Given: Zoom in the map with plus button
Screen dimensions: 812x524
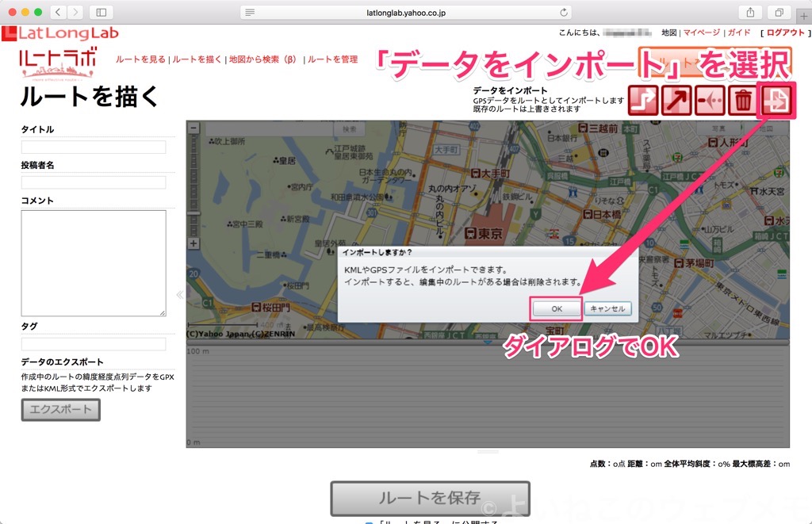Looking at the screenshot, I should [x=193, y=243].
